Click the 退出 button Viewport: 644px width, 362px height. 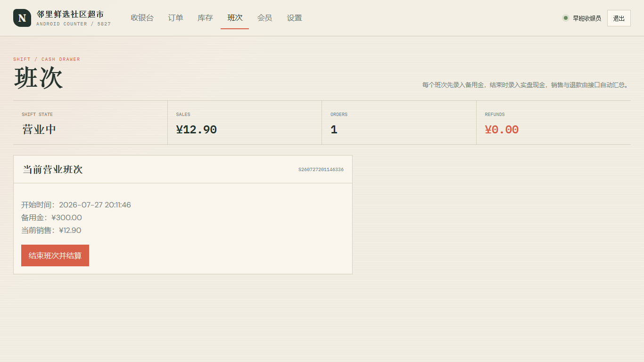tap(619, 18)
